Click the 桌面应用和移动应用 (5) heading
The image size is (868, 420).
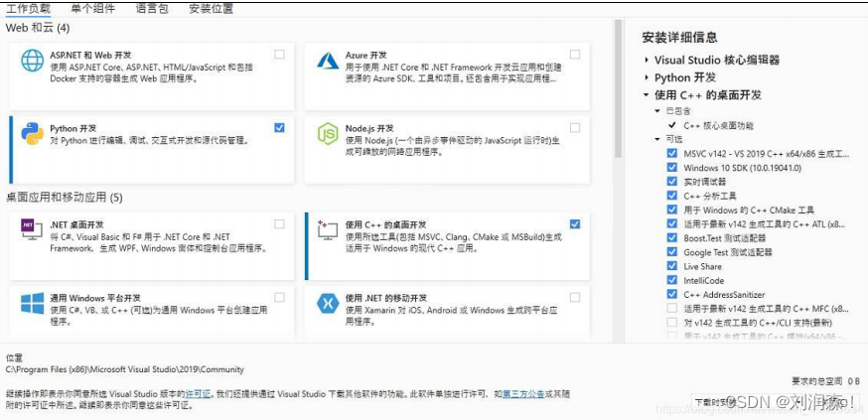[x=65, y=197]
